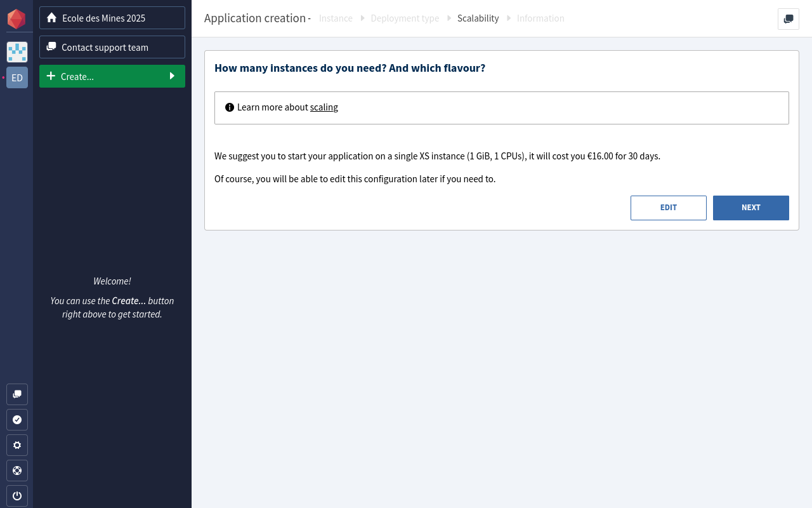
Task: Click the lifebuoy help icon
Action: pos(17,471)
